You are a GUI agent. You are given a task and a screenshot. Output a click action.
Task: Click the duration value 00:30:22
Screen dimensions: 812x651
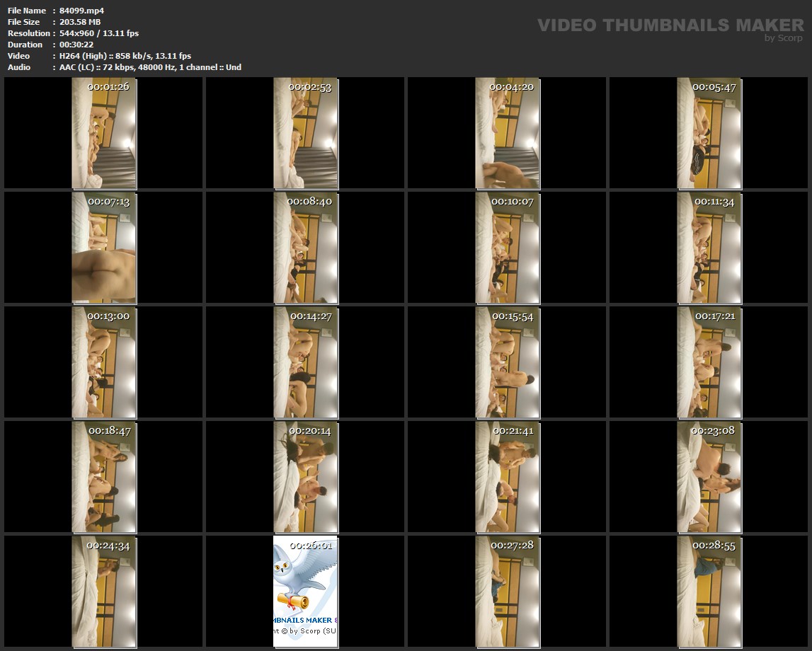click(76, 45)
